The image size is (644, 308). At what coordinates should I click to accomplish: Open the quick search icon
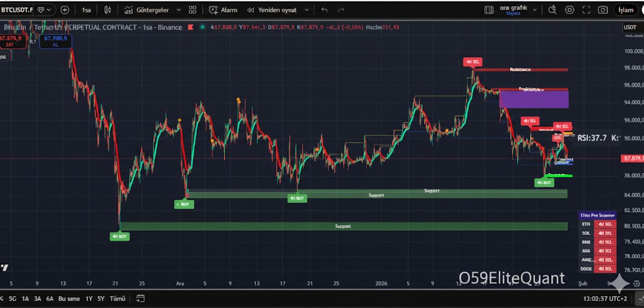tap(552, 10)
